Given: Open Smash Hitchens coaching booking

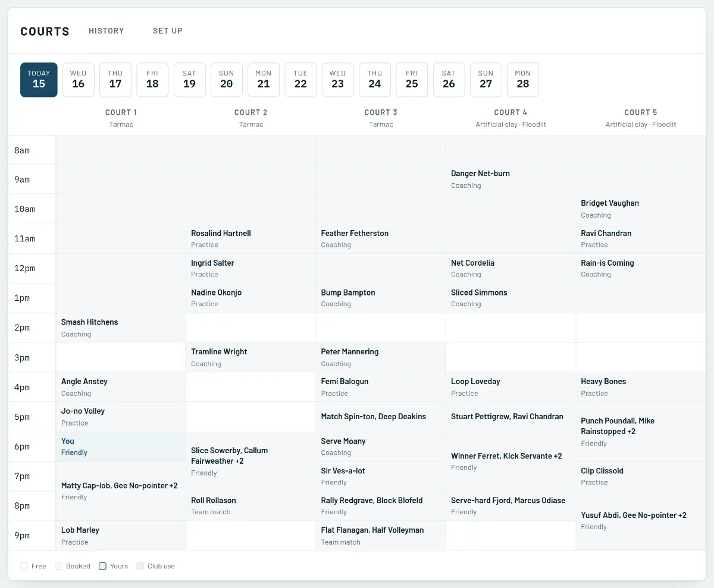Looking at the screenshot, I should point(121,328).
